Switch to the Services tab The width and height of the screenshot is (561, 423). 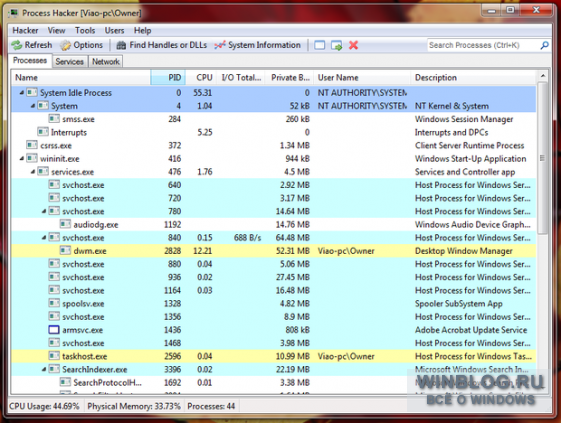coord(69,62)
